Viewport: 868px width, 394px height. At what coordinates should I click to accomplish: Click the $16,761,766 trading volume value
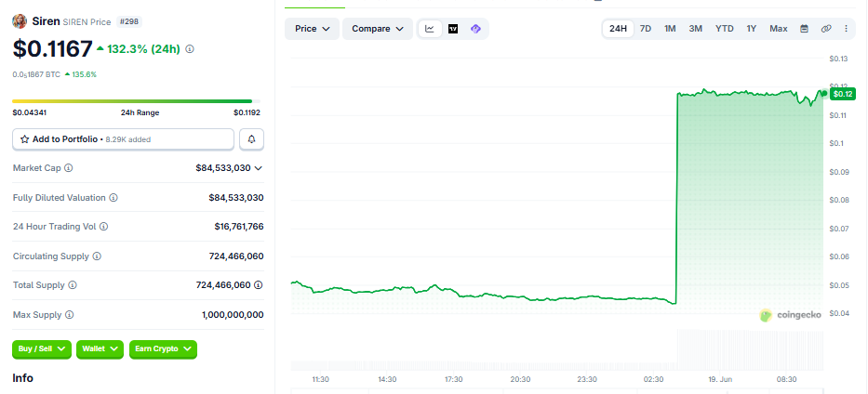pos(239,227)
